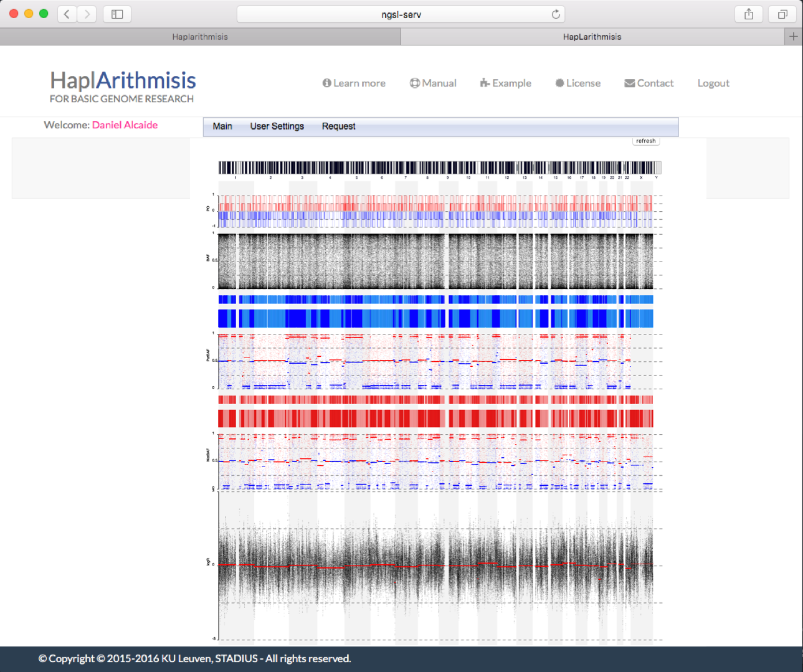Open the Safari share menu
The height and width of the screenshot is (672, 803).
tap(749, 14)
